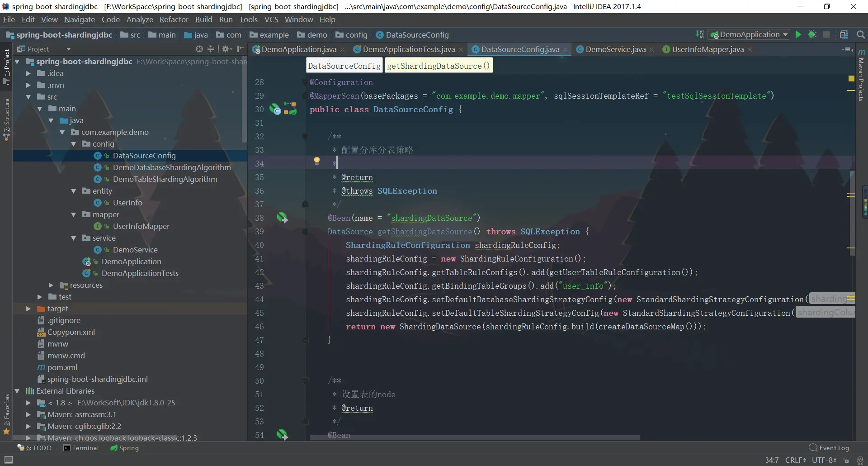The width and height of the screenshot is (868, 466).
Task: Collapse the src folder
Action: (28, 97)
